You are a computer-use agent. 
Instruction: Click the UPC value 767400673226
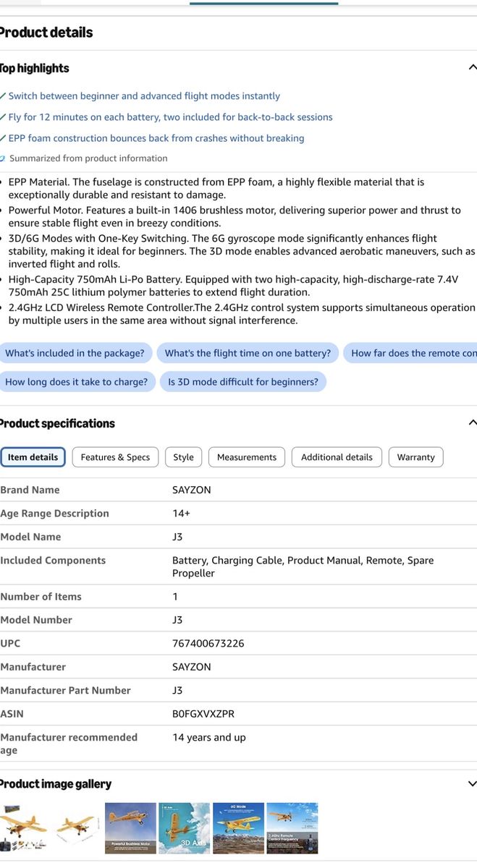coord(208,643)
